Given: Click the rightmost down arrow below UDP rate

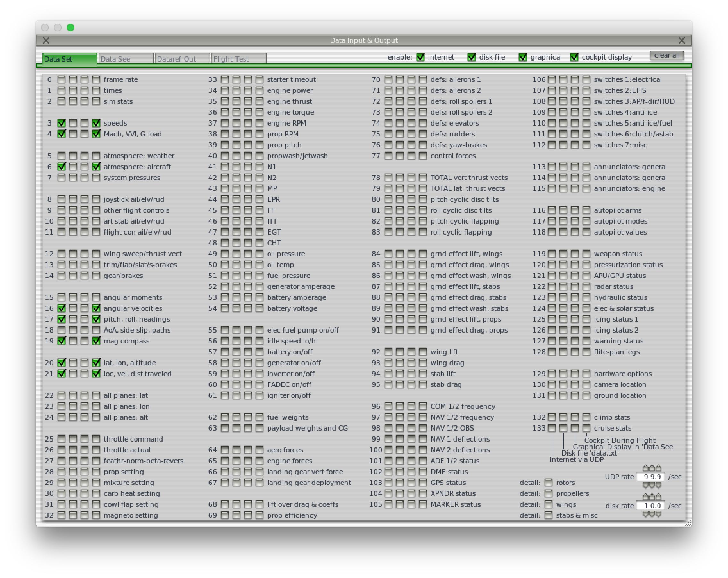Looking at the screenshot, I should click(x=658, y=485).
